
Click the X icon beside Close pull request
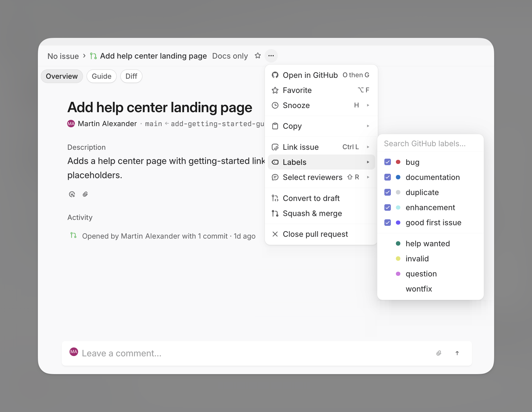point(275,234)
